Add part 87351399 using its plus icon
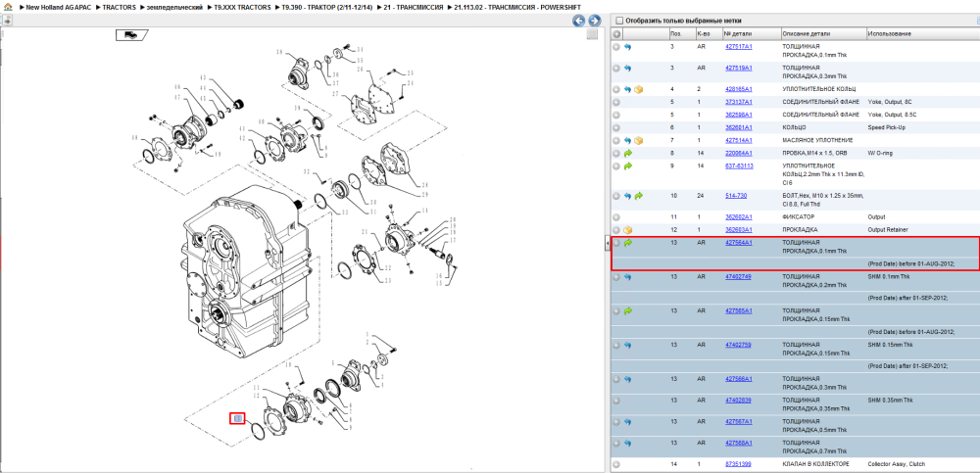This screenshot has width=980, height=473. [x=616, y=464]
